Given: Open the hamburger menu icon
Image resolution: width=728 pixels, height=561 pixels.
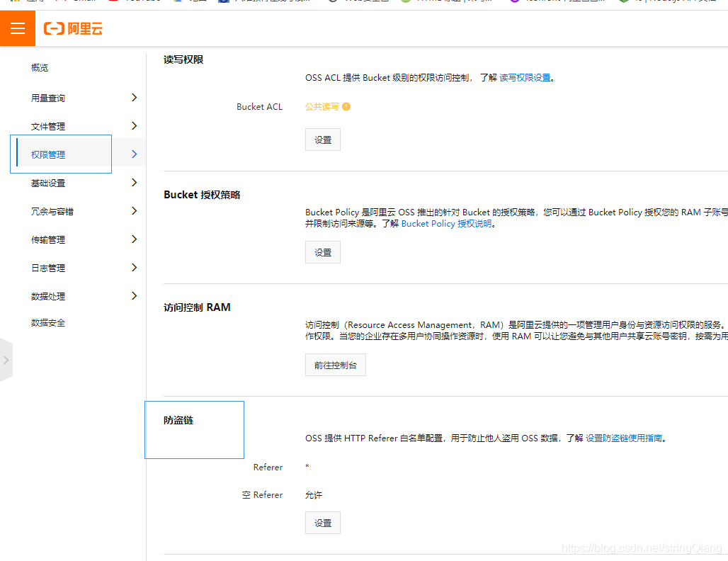Looking at the screenshot, I should click(x=18, y=28).
